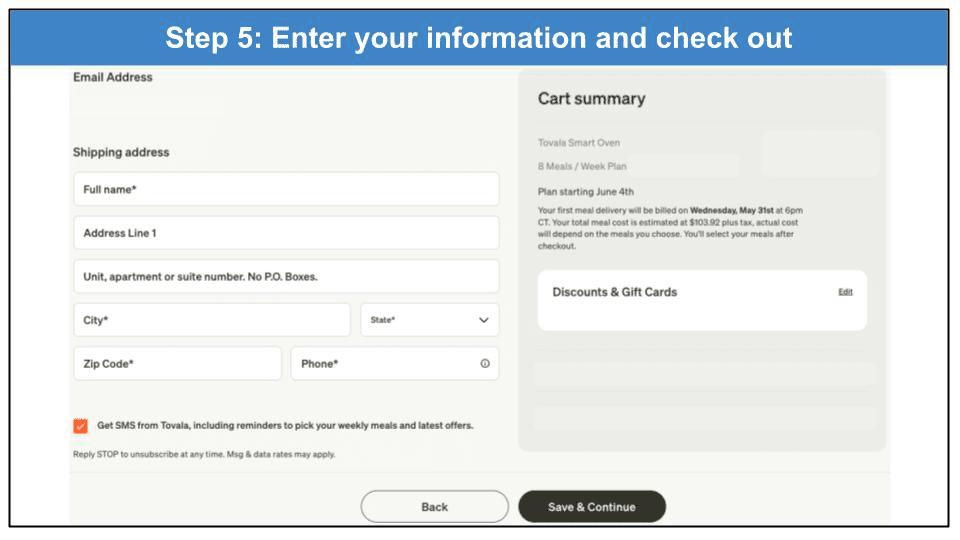The image size is (960, 540).
Task: Click the Step 5 title banner
Action: (x=479, y=38)
